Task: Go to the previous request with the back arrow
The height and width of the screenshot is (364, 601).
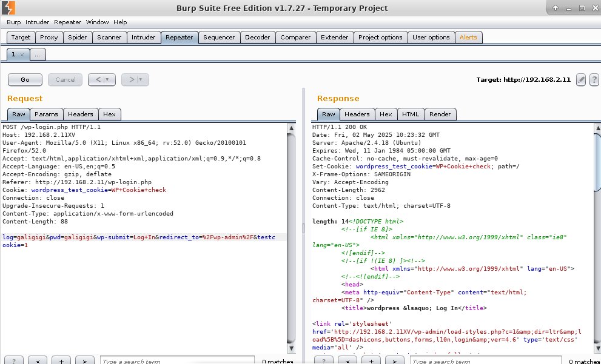Action: pyautogui.click(x=98, y=79)
